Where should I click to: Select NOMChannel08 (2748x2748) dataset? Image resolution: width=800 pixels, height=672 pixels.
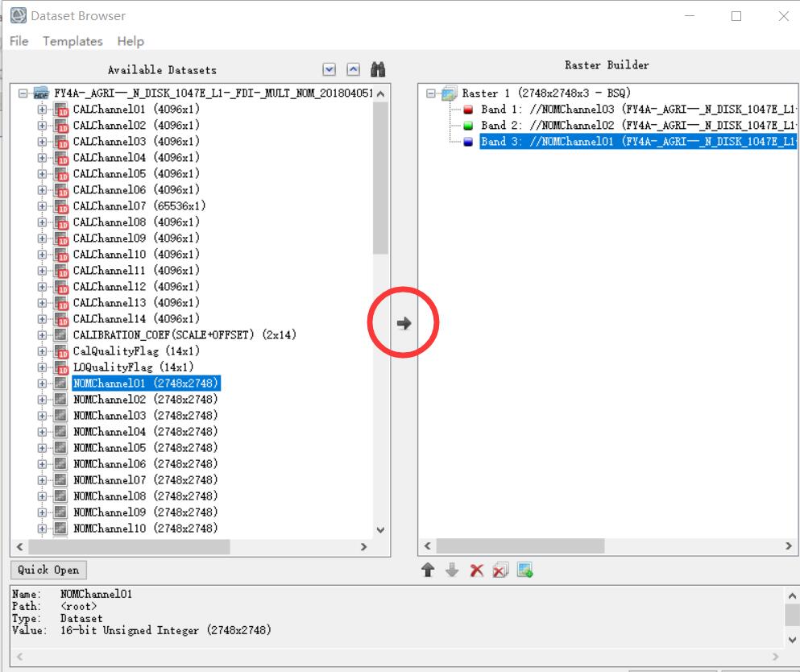(145, 496)
